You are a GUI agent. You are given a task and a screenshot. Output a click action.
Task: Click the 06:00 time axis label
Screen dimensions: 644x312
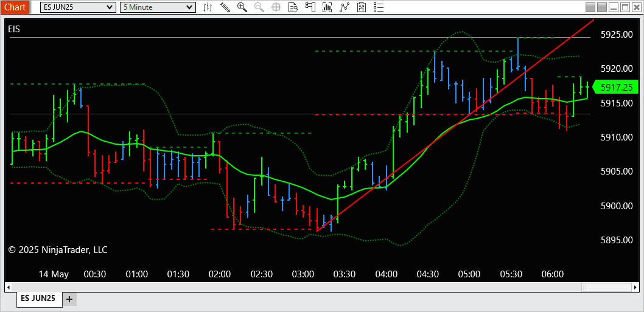(x=553, y=274)
